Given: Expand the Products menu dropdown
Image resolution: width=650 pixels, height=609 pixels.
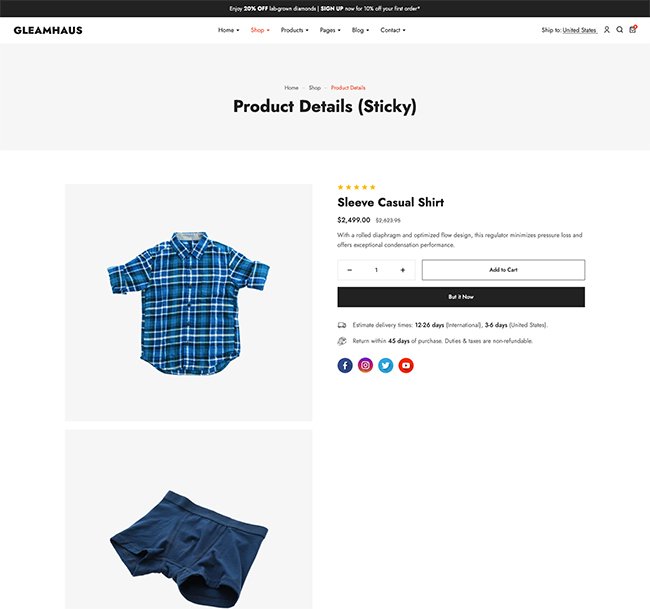Looking at the screenshot, I should pyautogui.click(x=294, y=30).
